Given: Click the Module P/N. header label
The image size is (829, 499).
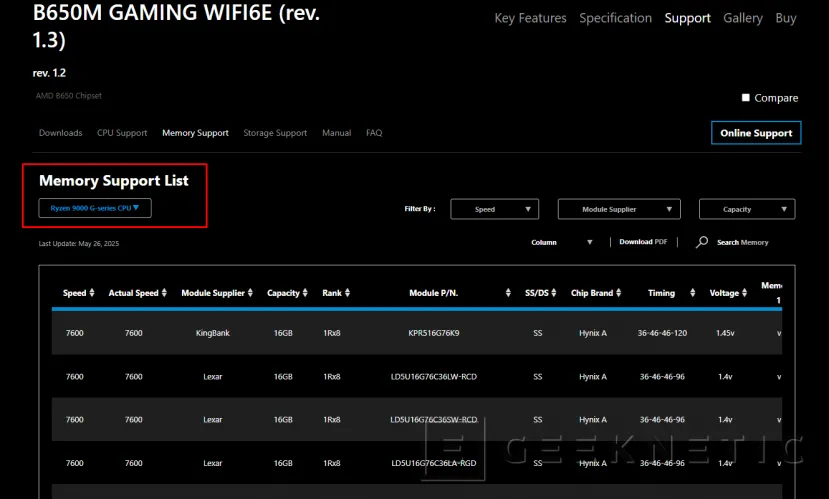Looking at the screenshot, I should (434, 293).
